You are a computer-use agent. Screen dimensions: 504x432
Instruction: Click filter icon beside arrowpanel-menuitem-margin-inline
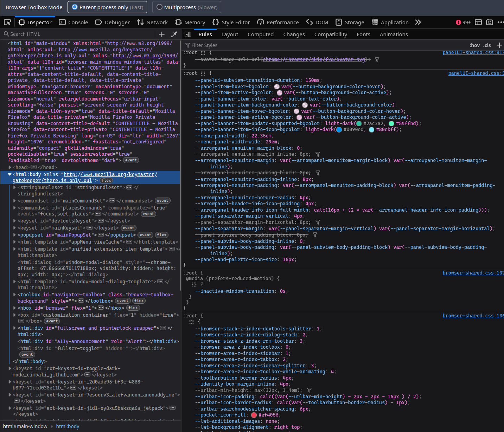(x=318, y=154)
